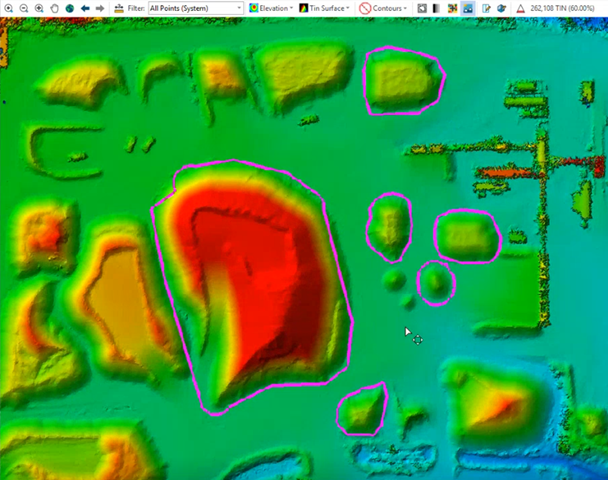The width and height of the screenshot is (608, 480).
Task: Toggle the black-to-white gradient shading icon
Action: tap(436, 8)
